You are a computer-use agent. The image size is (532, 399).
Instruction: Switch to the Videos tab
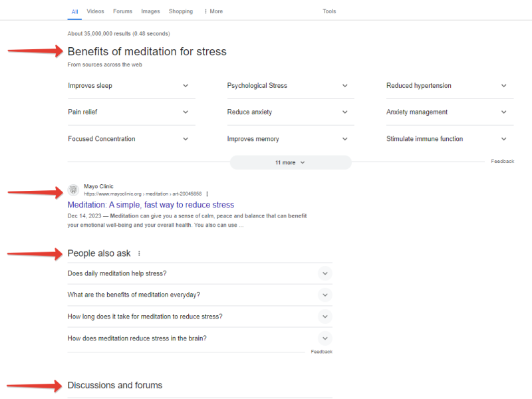95,11
